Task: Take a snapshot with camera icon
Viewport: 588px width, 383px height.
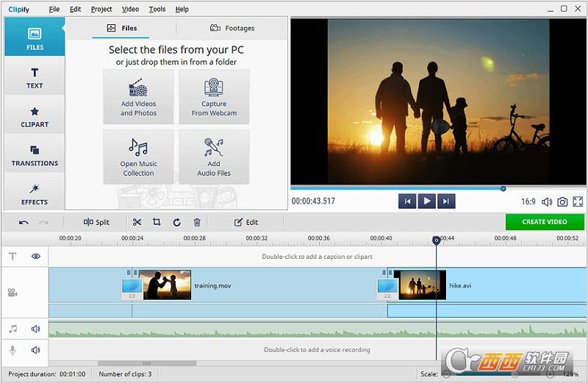Action: click(562, 202)
